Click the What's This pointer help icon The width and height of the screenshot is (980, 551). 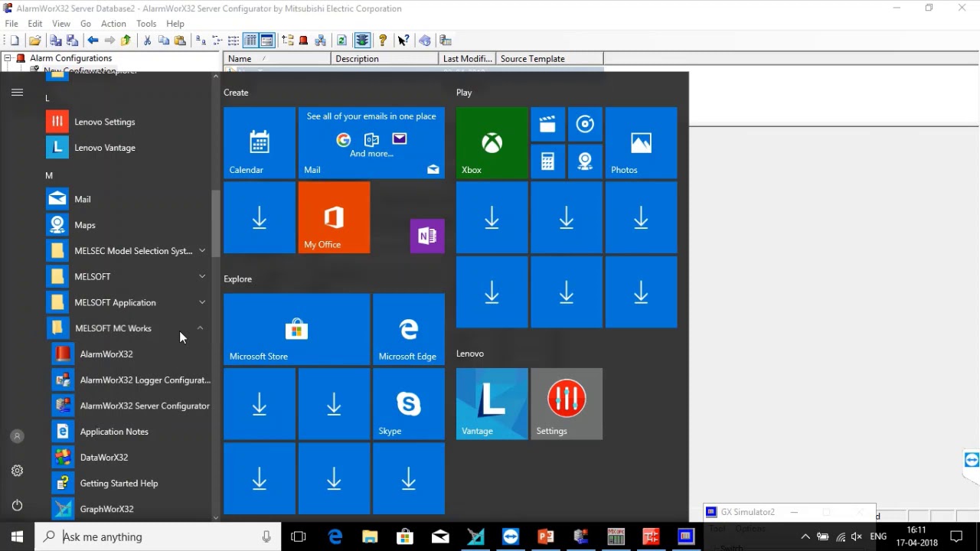[x=403, y=41]
